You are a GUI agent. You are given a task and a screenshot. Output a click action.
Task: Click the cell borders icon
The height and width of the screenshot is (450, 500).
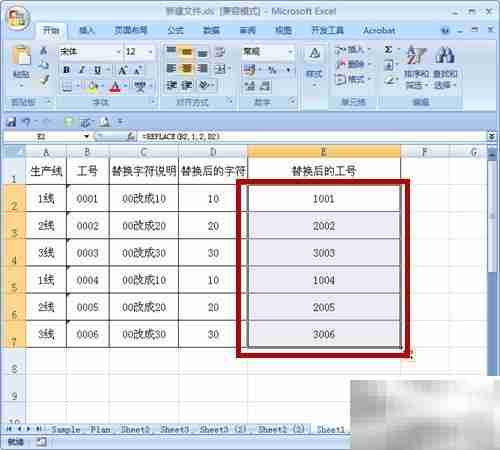pyautogui.click(x=67, y=86)
